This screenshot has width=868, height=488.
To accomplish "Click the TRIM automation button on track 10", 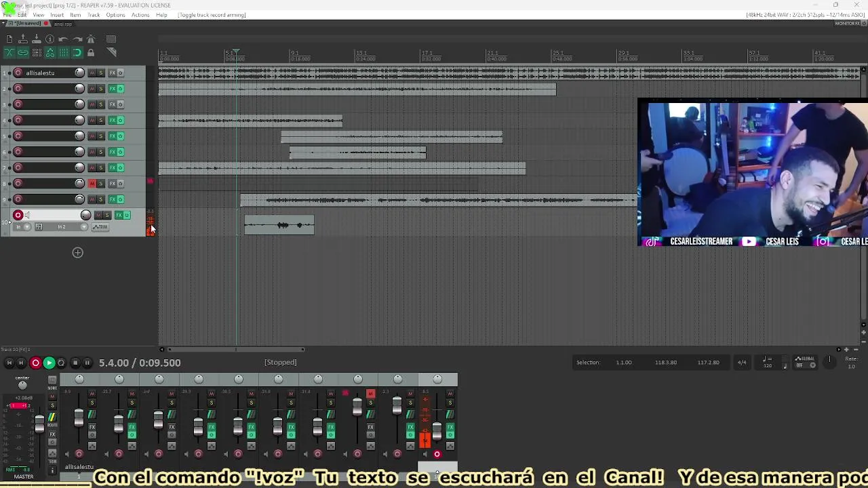I will 100,227.
